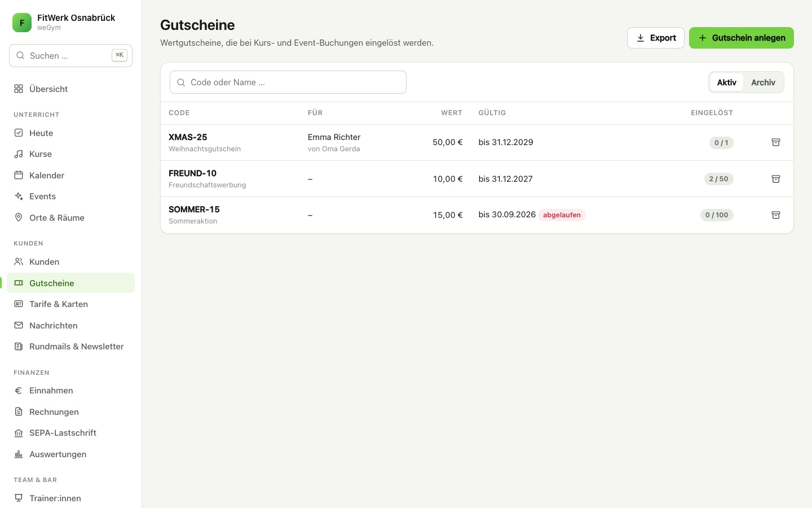
Task: Click the Events sparkle icon
Action: (x=19, y=196)
